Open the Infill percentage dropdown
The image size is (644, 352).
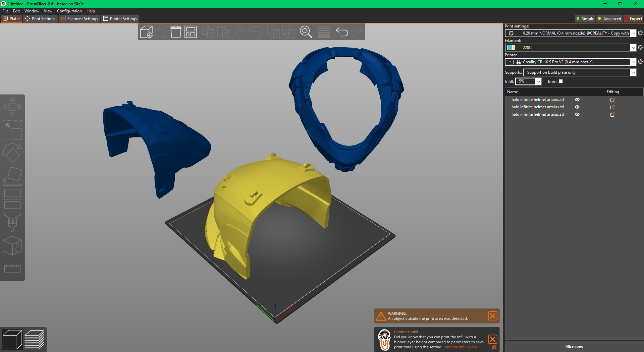pyautogui.click(x=538, y=81)
